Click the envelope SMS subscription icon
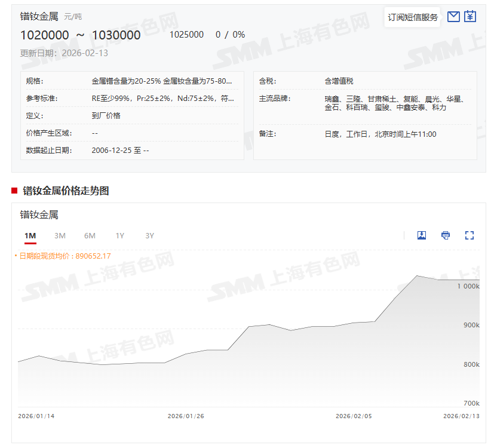This screenshot has height=448, width=491. tap(453, 17)
